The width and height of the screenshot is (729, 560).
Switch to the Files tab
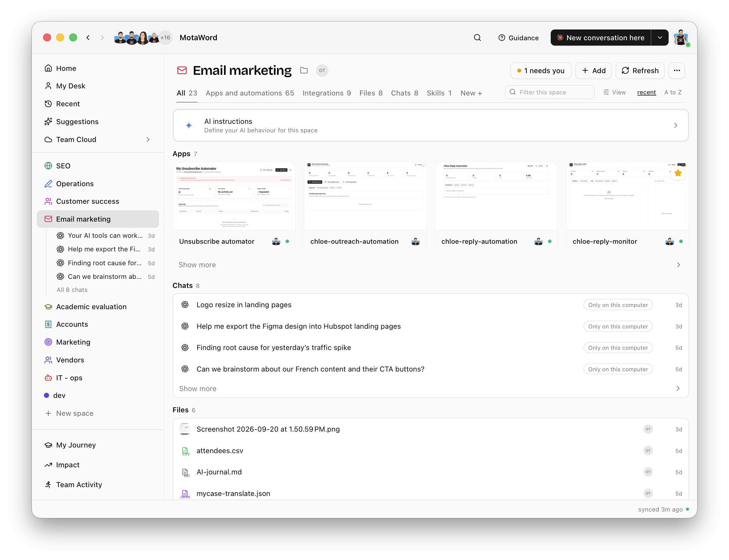(x=370, y=93)
